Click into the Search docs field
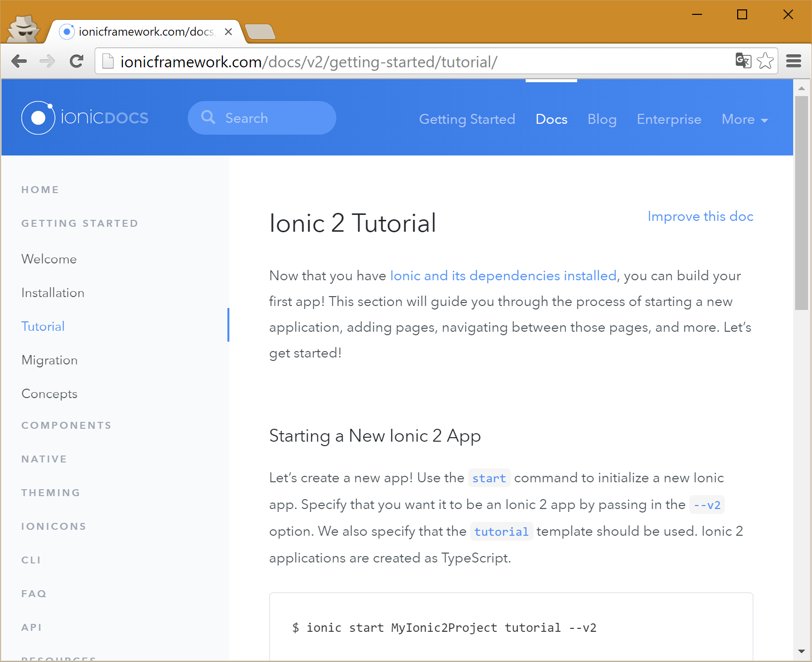Viewport: 812px width, 662px height. coord(262,118)
